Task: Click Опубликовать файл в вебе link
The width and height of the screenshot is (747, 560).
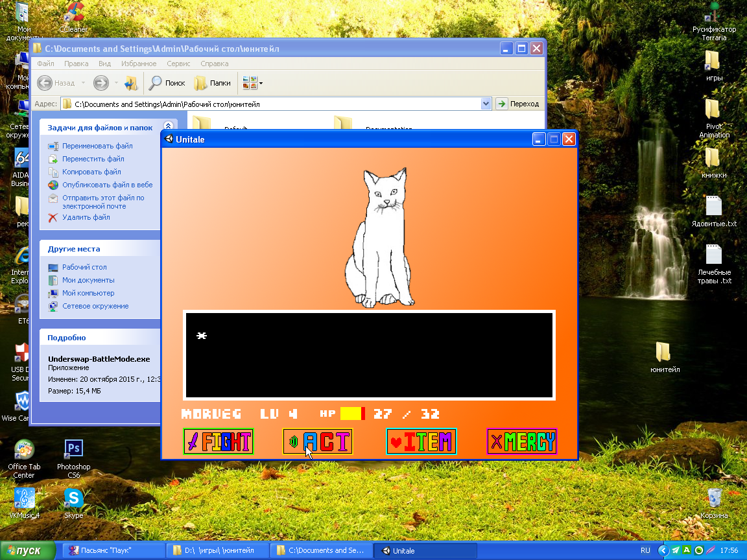Action: [x=107, y=184]
